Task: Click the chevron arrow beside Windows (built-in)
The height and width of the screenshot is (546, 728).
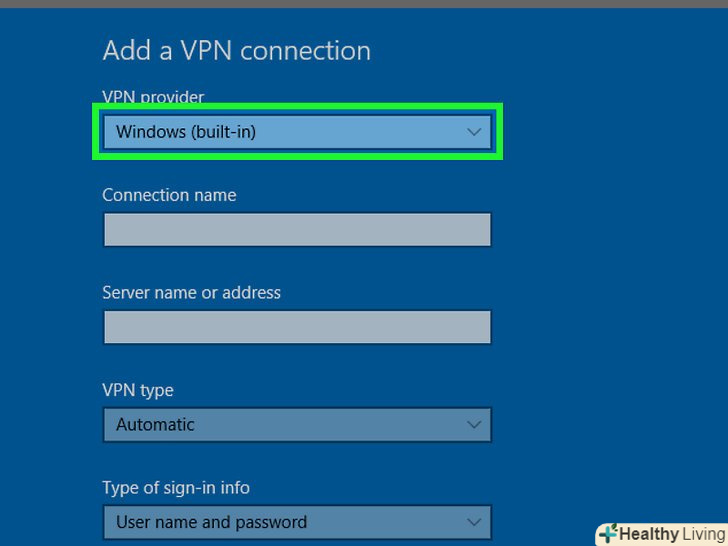Action: [x=474, y=132]
